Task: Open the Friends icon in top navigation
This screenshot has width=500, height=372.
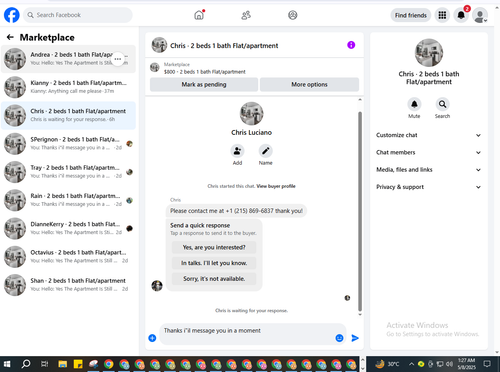Action: [x=246, y=15]
